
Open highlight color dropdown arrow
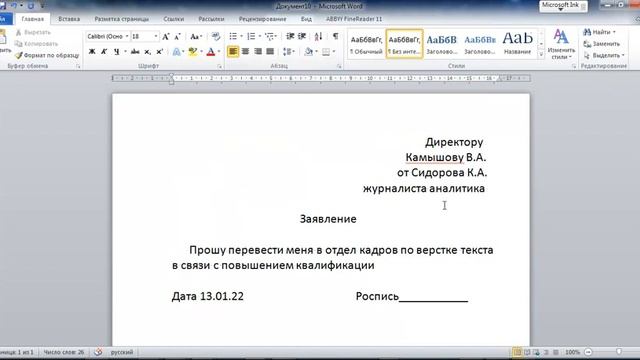[x=201, y=52]
